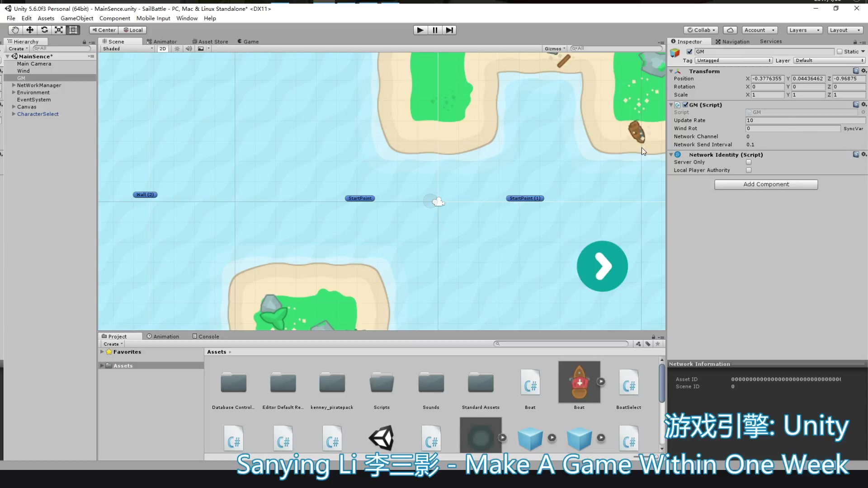
Task: Open the cloud services icon
Action: pyautogui.click(x=730, y=30)
